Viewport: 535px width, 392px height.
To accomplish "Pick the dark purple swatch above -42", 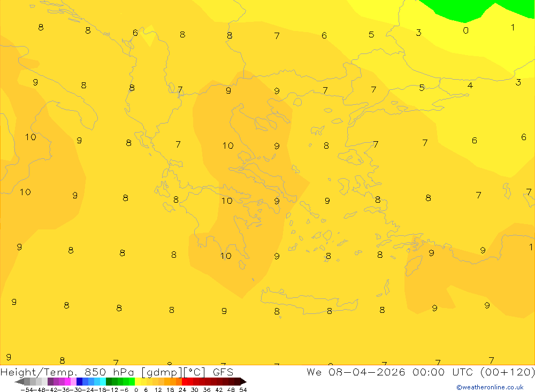I will point(50,381).
